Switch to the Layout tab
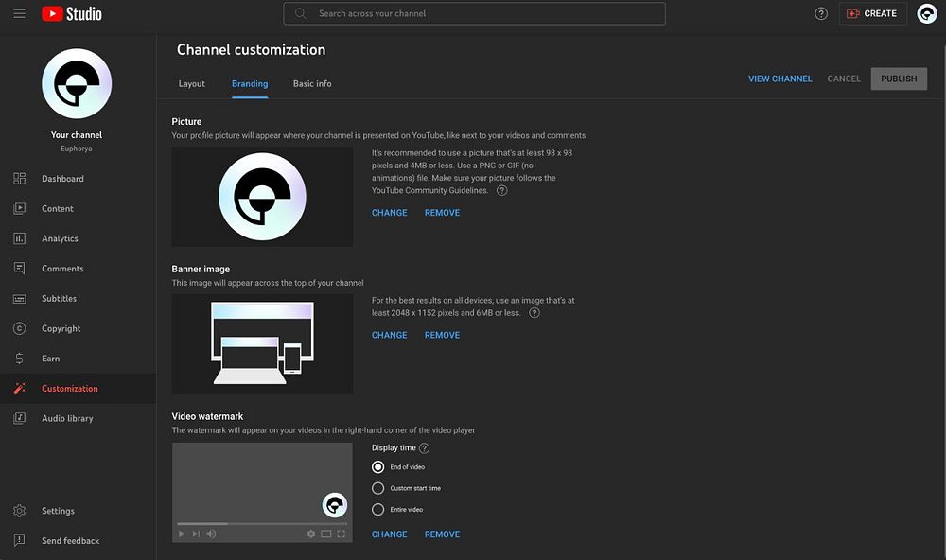946x560 pixels. coord(192,84)
